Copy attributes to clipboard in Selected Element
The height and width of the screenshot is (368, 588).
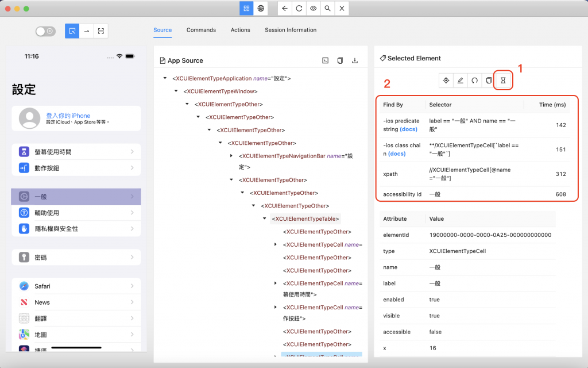489,80
